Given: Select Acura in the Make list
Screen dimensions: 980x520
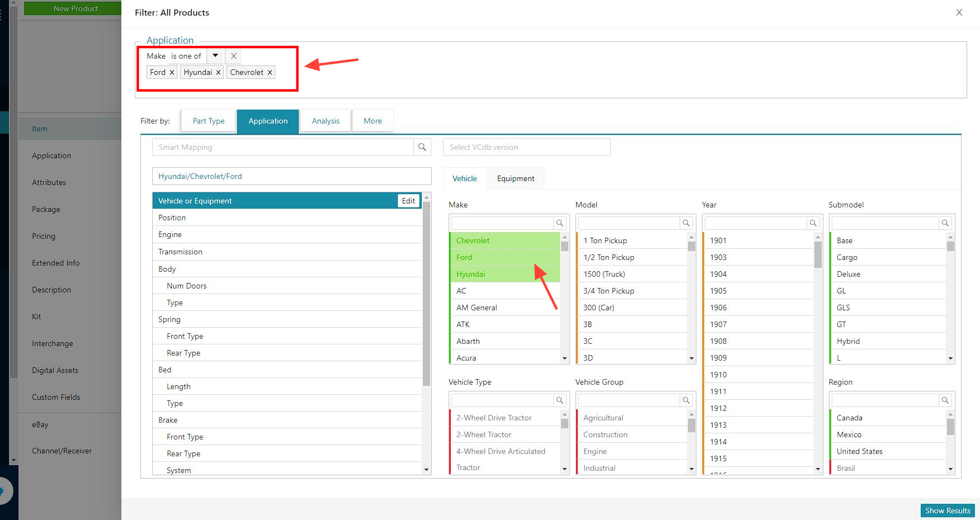Looking at the screenshot, I should [x=504, y=358].
